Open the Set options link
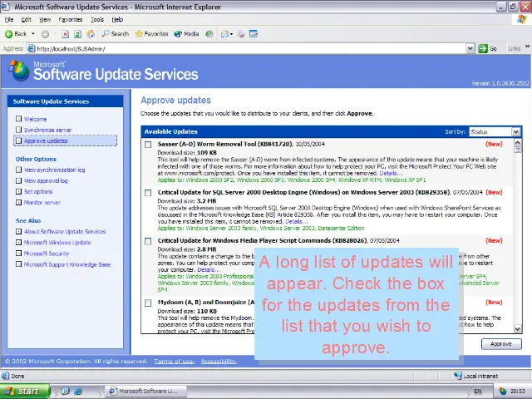Viewport: 532px width, 399px height. pyautogui.click(x=38, y=192)
